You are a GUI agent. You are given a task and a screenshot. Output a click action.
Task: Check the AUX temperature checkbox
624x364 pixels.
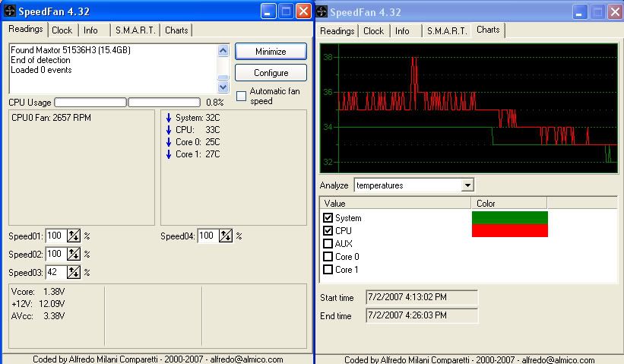click(x=328, y=243)
